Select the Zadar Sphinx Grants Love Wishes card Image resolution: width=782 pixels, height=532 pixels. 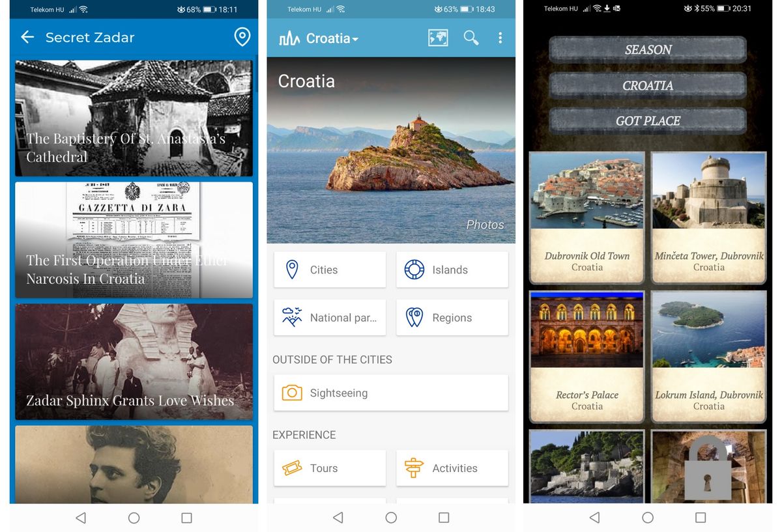tap(134, 361)
